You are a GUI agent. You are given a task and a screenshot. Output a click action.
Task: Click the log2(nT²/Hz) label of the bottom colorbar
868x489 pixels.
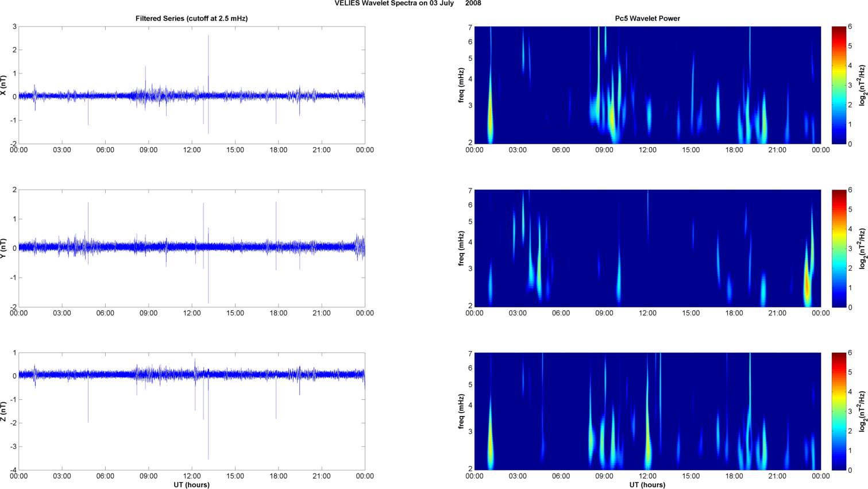click(x=862, y=411)
